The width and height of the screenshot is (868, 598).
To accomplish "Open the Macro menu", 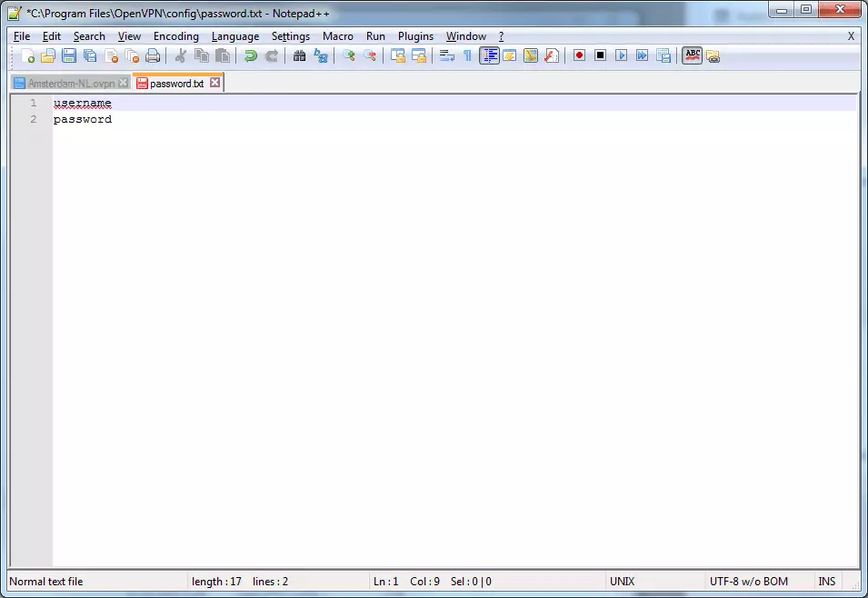I will [337, 35].
